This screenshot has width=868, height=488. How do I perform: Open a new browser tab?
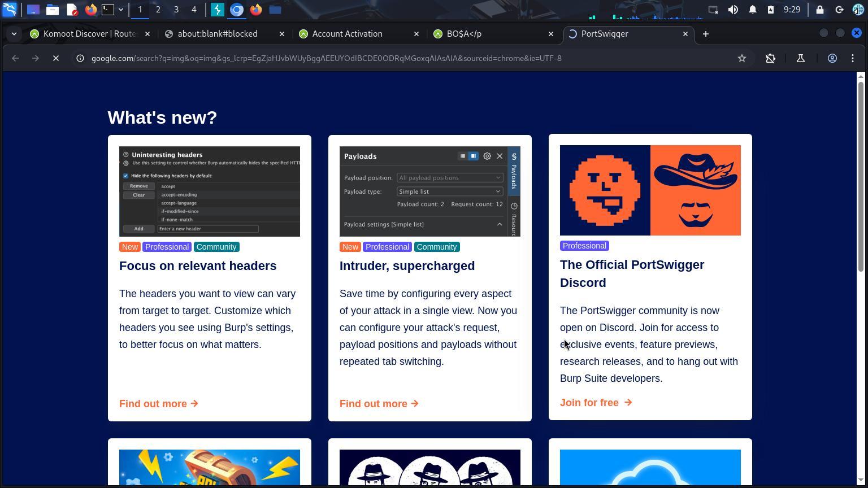tap(705, 34)
